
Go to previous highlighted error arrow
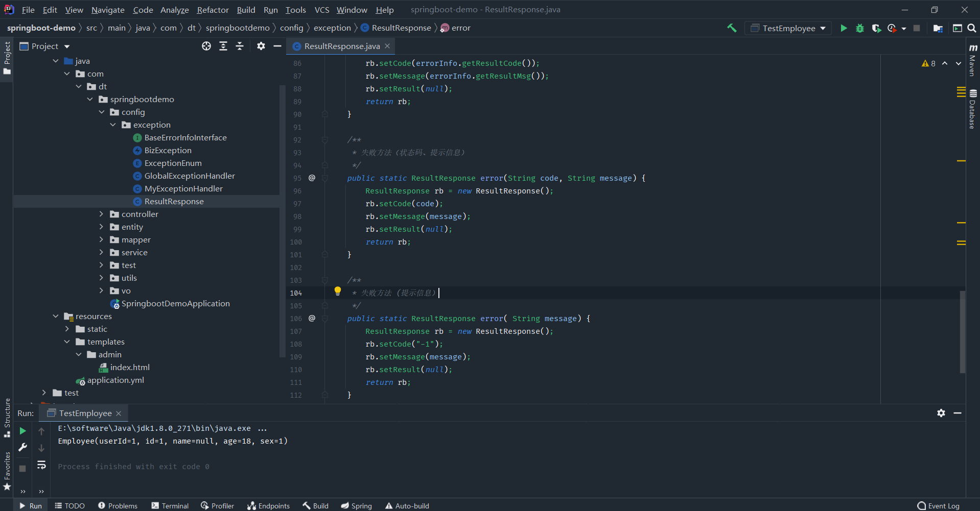(945, 63)
